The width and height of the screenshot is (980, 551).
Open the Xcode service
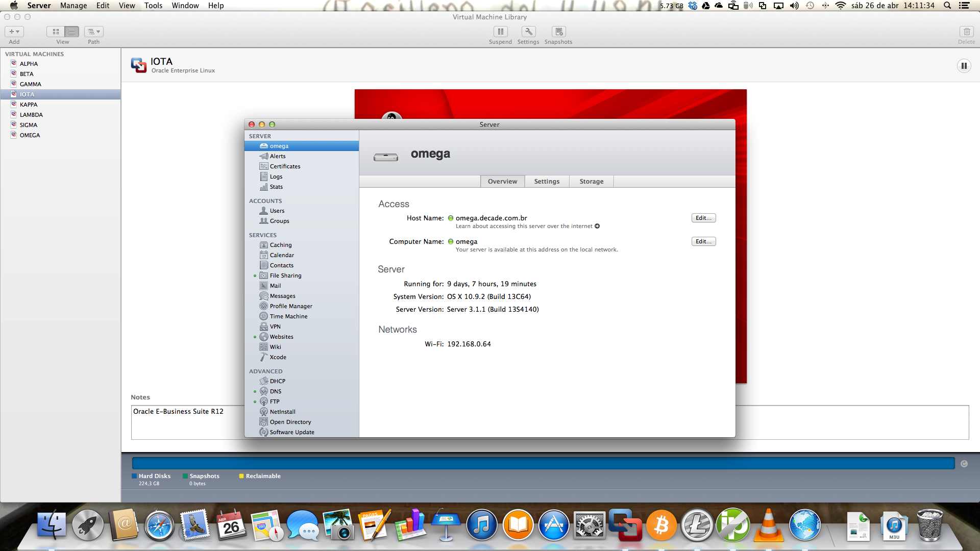coord(301,357)
